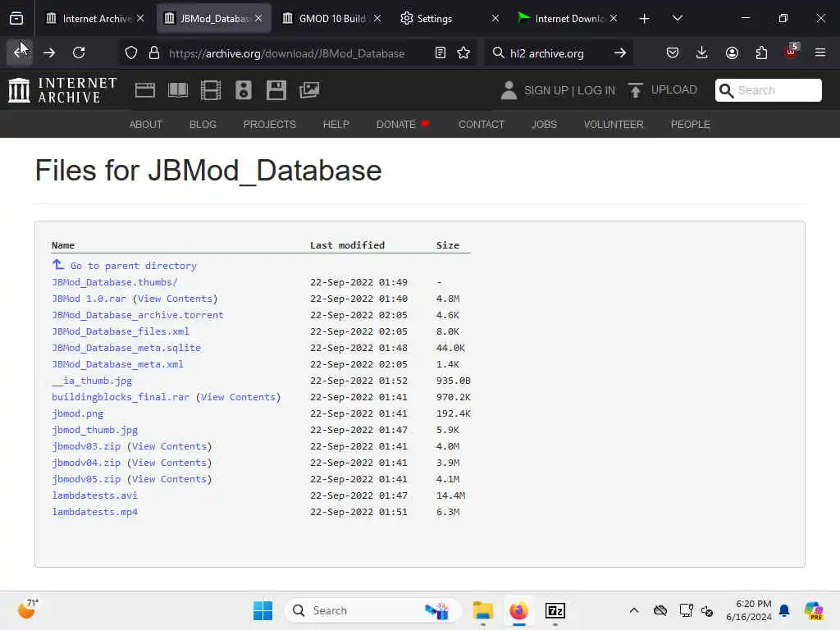Open Texts book icon
The height and width of the screenshot is (630, 840).
click(178, 90)
